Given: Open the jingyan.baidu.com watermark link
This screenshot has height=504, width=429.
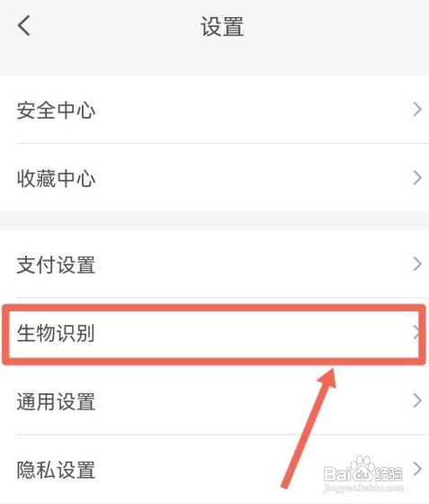Looking at the screenshot, I should coord(363,488).
